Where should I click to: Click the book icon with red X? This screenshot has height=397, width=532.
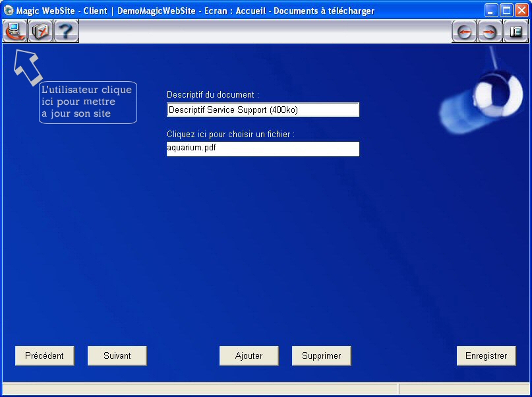(40, 31)
